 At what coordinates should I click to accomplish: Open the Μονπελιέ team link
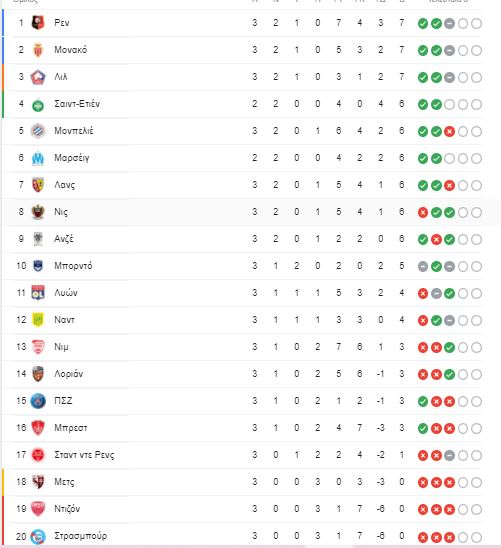coord(74,131)
